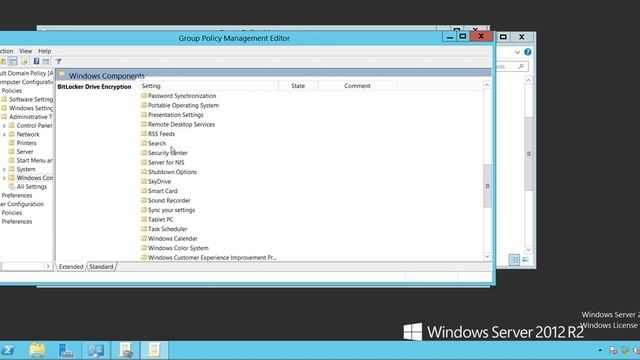
Task: Click the help icon in the background window
Action: pos(528,52)
